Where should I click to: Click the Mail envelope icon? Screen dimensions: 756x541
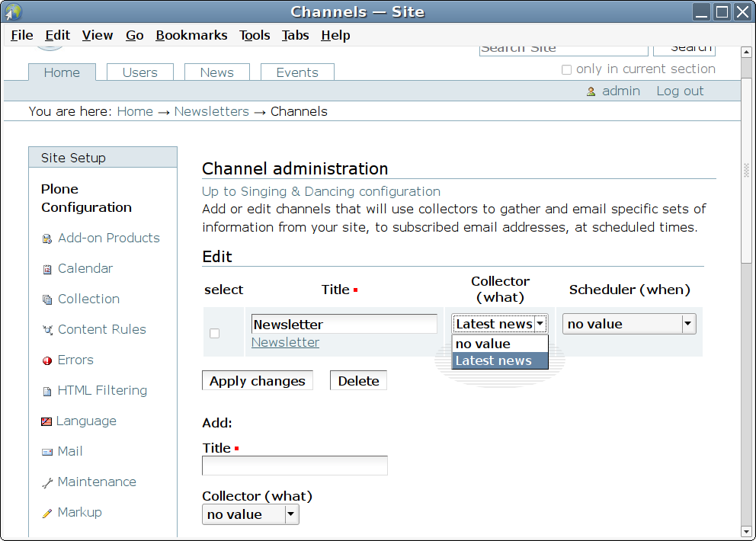(47, 452)
